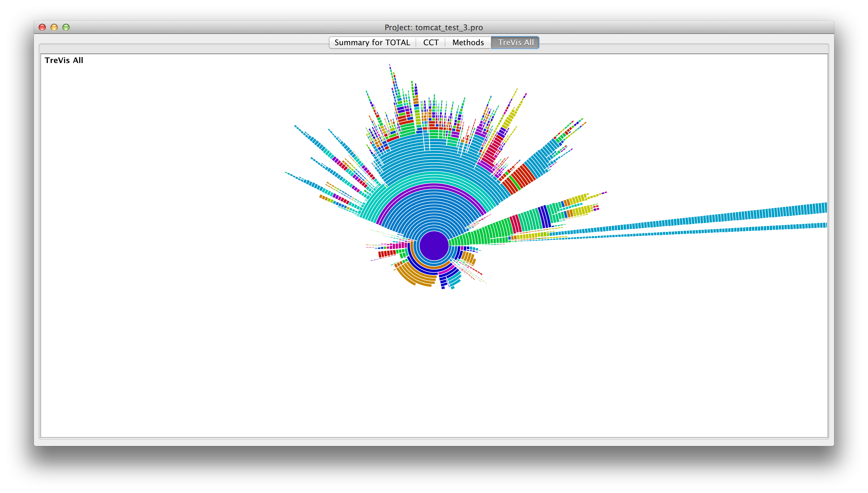This screenshot has height=493, width=868.
Task: Minimize the project window
Action: coord(54,27)
